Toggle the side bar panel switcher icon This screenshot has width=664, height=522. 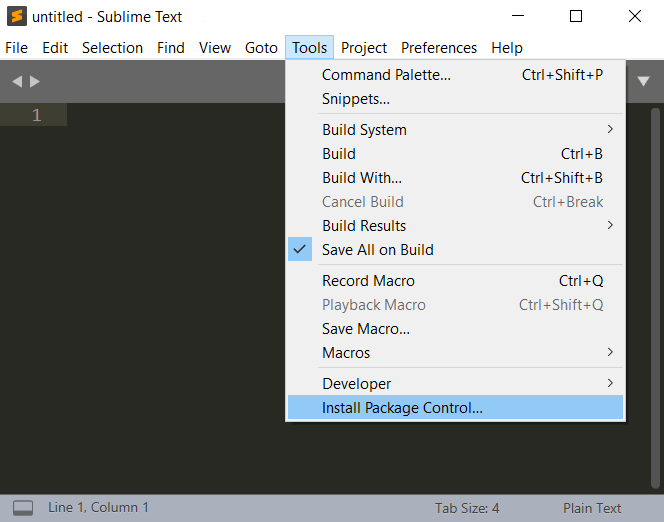pos(23,508)
